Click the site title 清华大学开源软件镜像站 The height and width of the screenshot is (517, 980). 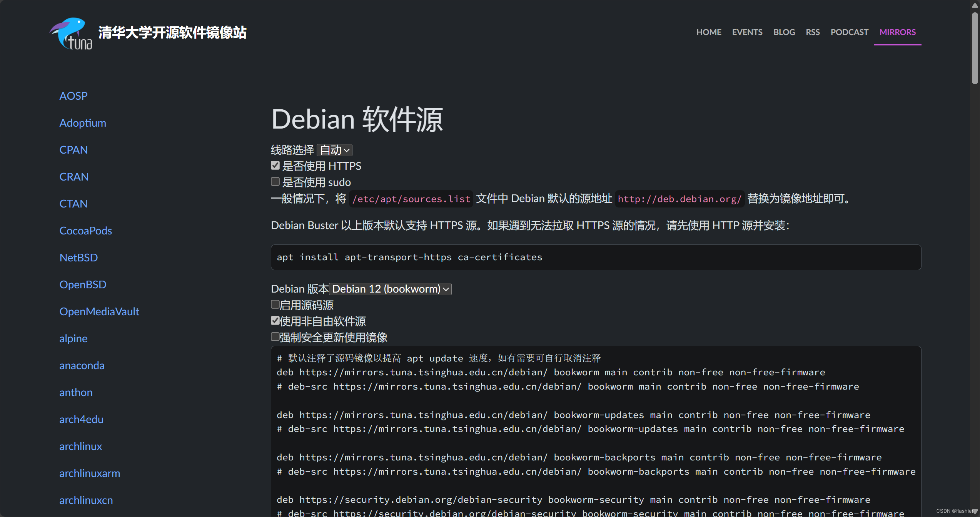tap(172, 33)
